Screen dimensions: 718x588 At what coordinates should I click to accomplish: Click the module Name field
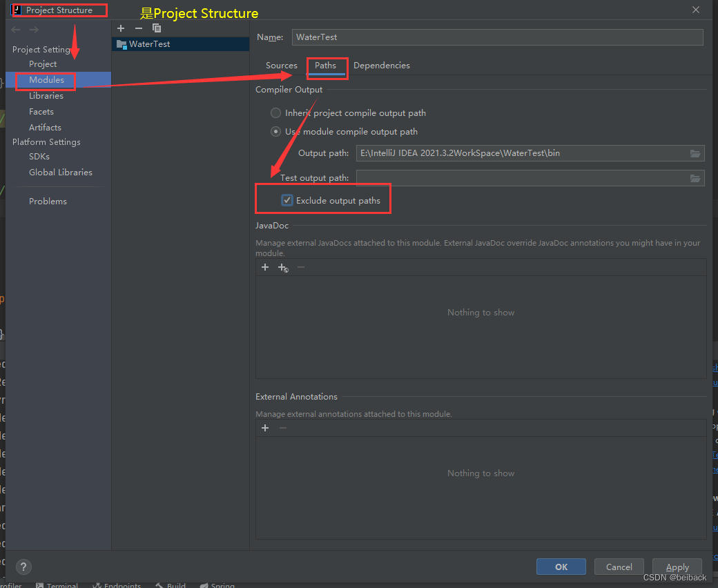(497, 37)
